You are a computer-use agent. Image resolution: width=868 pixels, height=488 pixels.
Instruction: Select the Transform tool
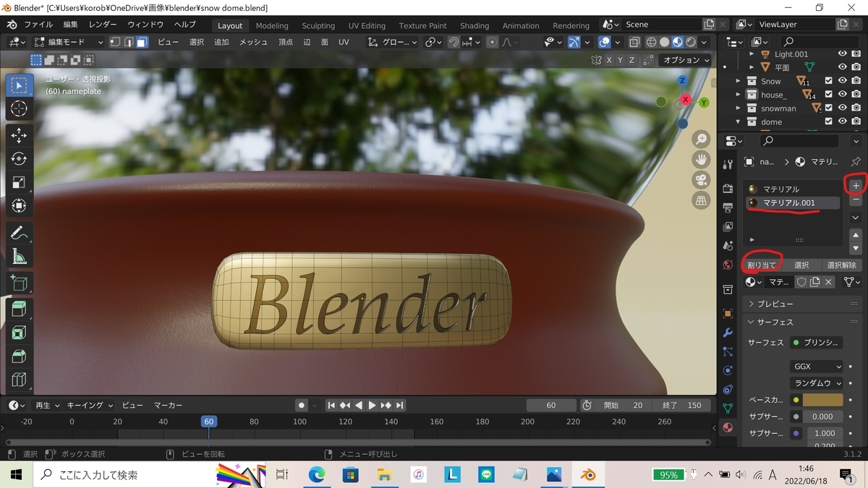pyautogui.click(x=19, y=206)
